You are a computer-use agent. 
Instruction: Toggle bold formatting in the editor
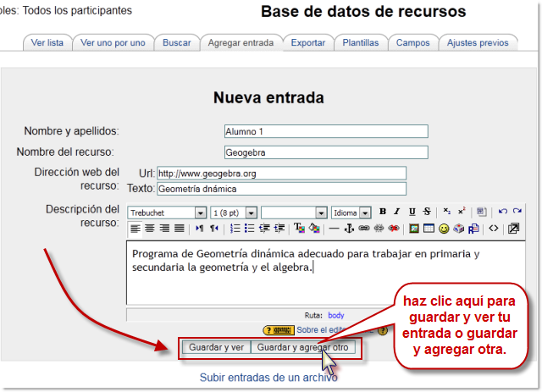[x=383, y=212]
